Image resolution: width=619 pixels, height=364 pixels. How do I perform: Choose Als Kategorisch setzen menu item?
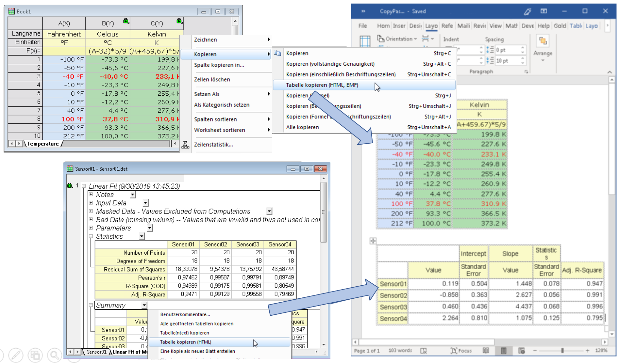222,105
